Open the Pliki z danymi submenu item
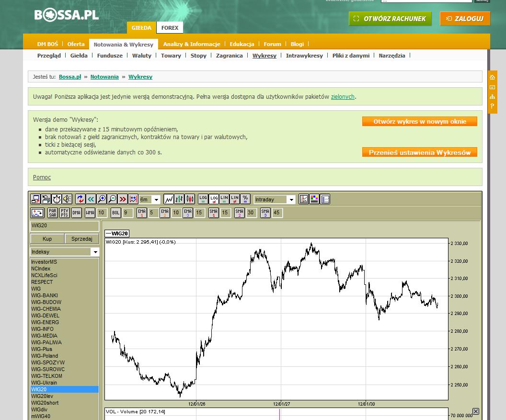This screenshot has width=506, height=420. tap(351, 56)
